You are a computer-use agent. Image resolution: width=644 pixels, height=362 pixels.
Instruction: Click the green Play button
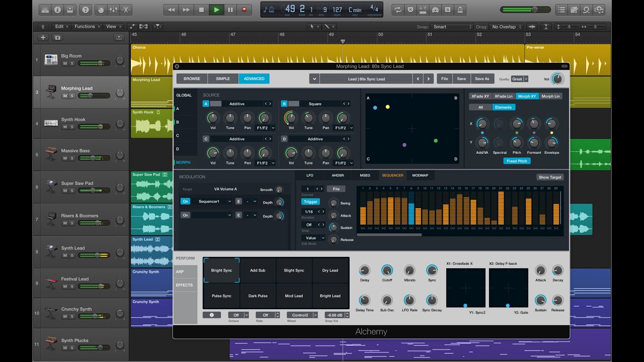coord(216,10)
